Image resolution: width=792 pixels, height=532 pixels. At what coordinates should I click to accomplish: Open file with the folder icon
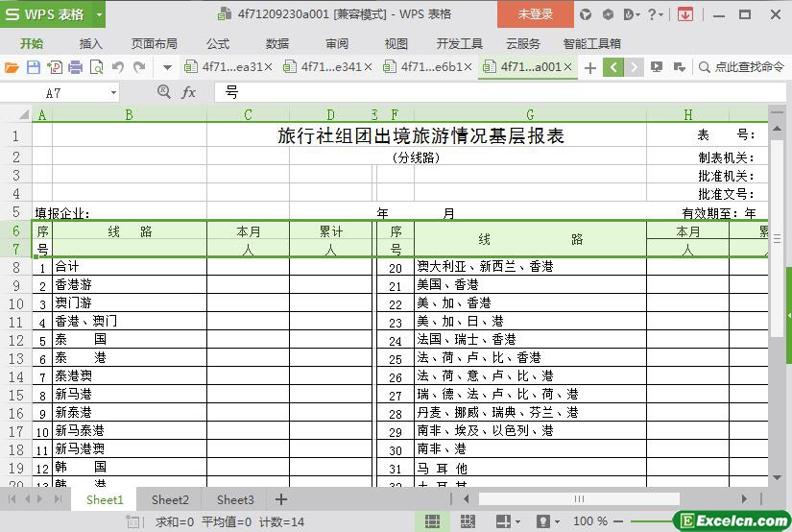pyautogui.click(x=12, y=67)
